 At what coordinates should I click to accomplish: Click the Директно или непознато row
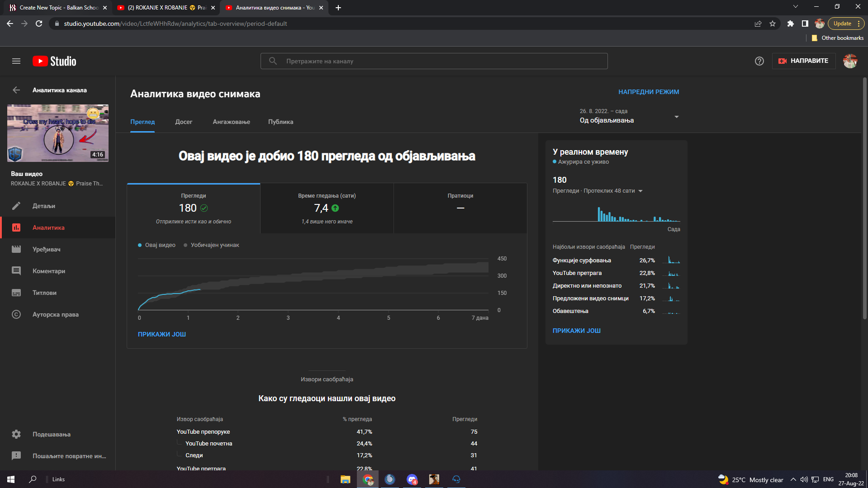tap(616, 286)
